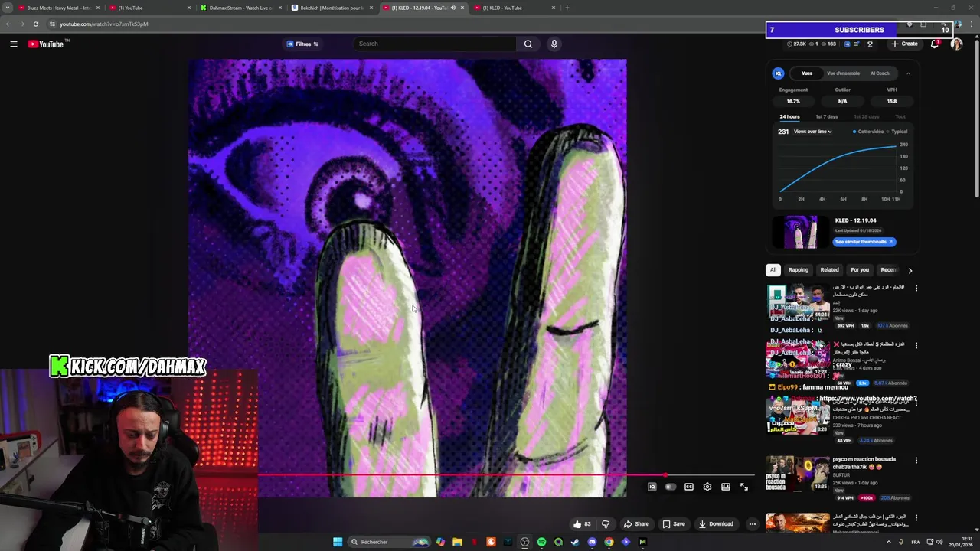This screenshot has height=551, width=980.
Task: Click the vidIQ player button
Action: [x=652, y=487]
